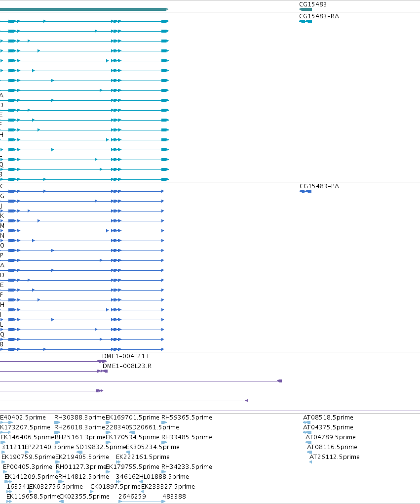Click the RH34233.5prime label

[187, 467]
